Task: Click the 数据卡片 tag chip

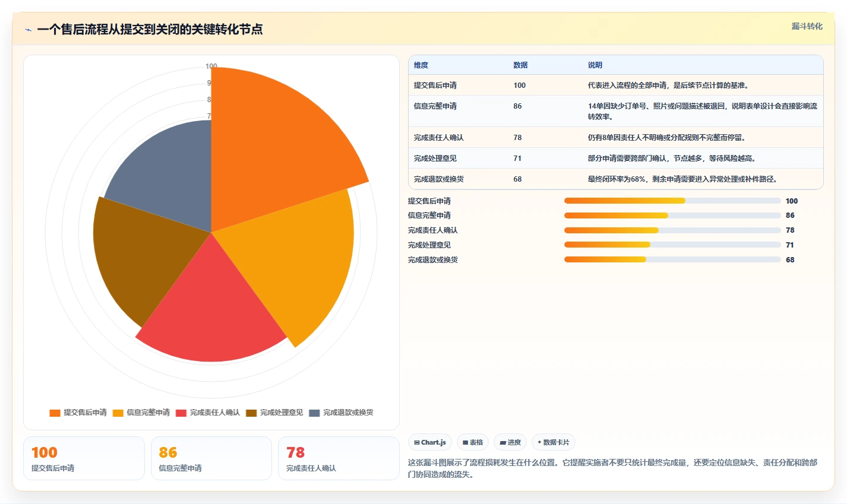Action: [554, 442]
